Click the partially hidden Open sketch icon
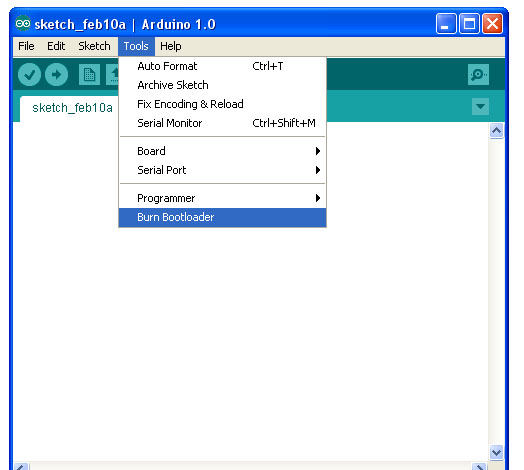Viewport: 524px width, 470px height. coord(113,74)
